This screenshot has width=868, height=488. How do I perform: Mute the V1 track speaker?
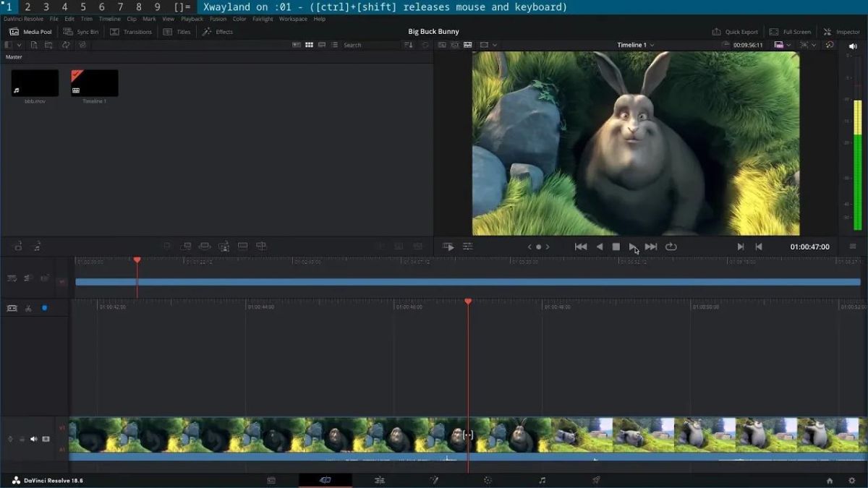33,439
